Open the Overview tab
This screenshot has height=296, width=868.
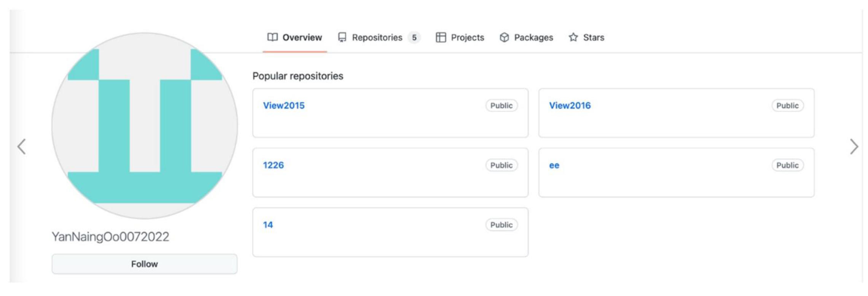[302, 37]
